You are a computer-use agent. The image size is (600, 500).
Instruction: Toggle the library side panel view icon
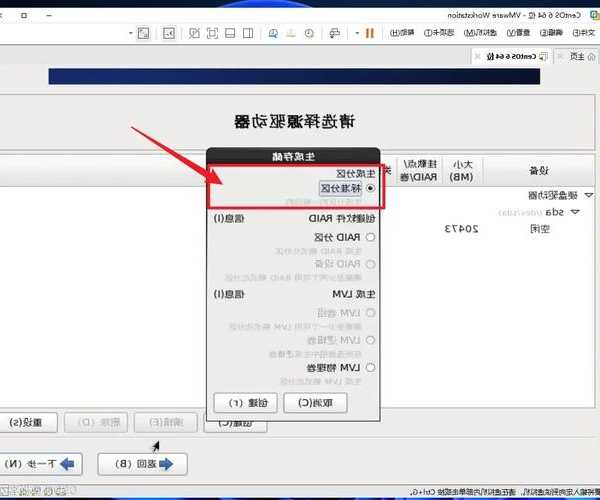248,33
